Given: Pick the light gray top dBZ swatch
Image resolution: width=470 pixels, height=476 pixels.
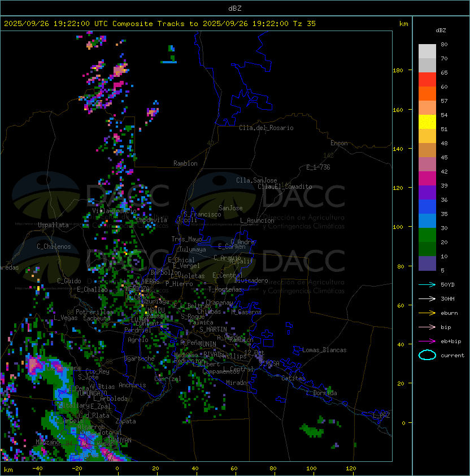Looking at the screenshot, I should click(427, 51).
